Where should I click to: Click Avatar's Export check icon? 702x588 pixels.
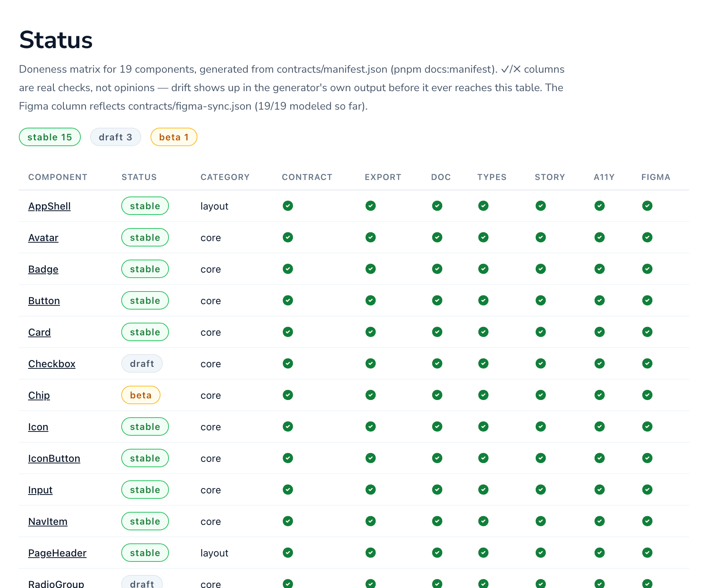click(371, 237)
